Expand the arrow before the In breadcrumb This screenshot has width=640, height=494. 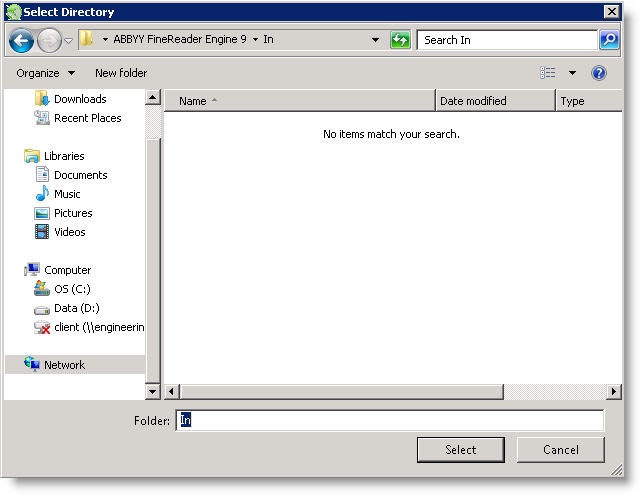coord(256,40)
